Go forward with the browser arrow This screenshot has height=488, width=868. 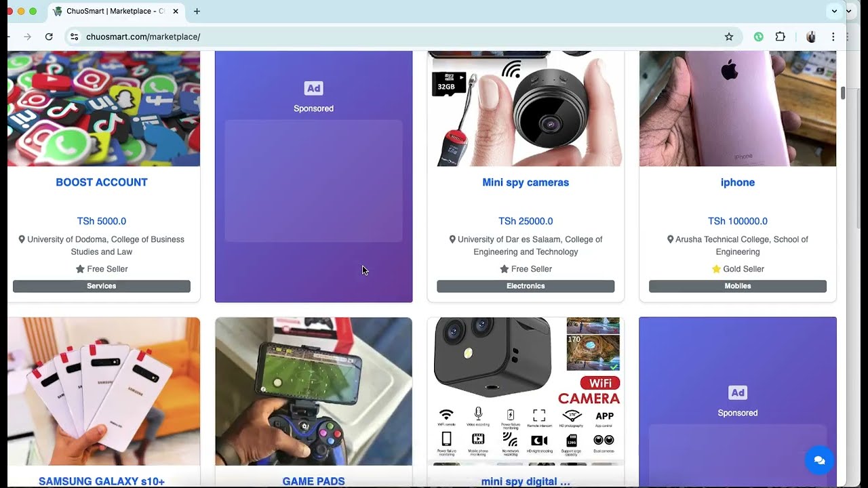(27, 37)
